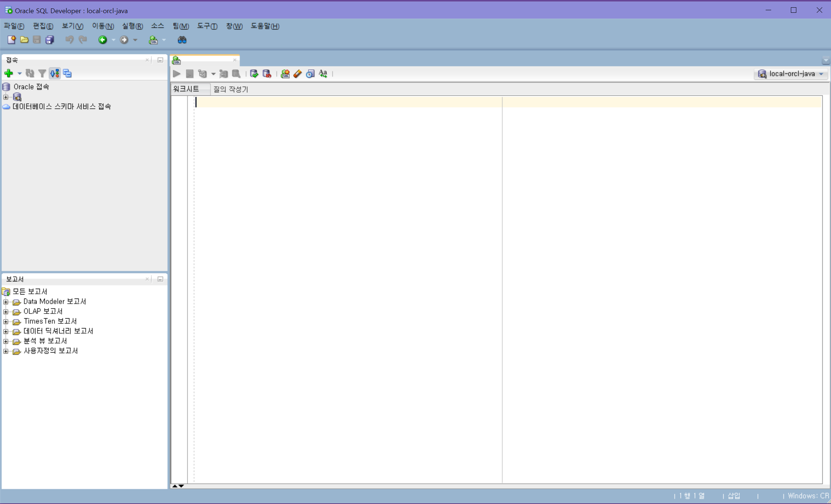
Task: Click the binoculars Find DB Object icon
Action: click(182, 40)
